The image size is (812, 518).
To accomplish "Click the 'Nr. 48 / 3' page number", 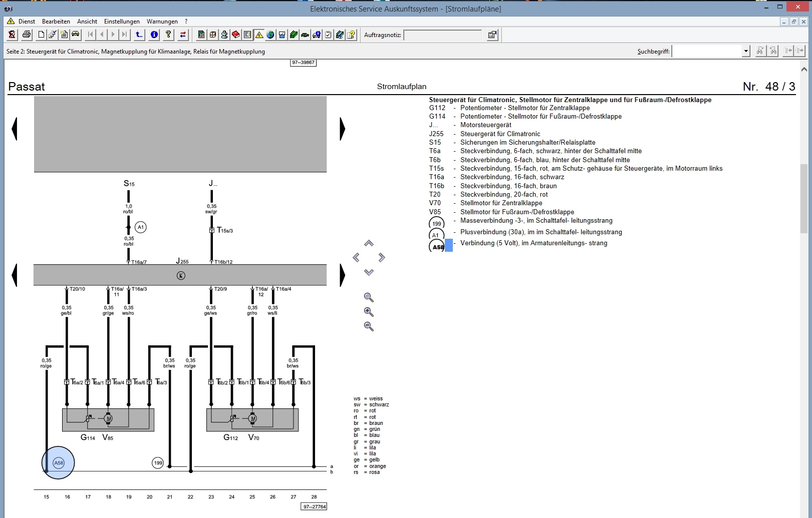I will click(769, 87).
